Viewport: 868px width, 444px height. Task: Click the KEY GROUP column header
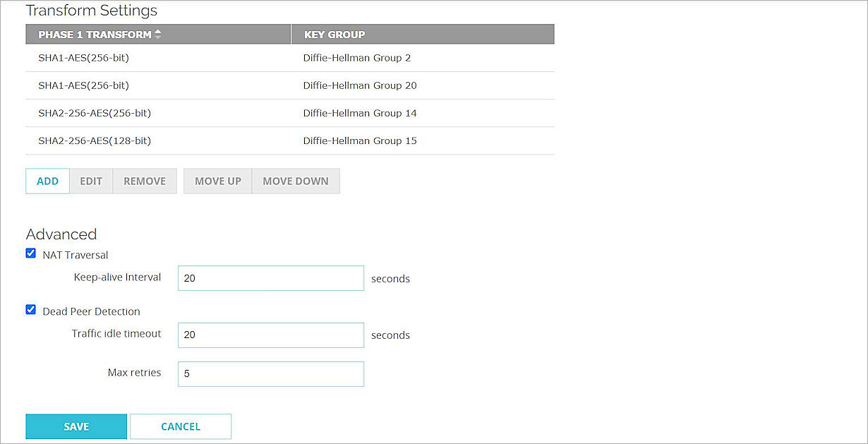(x=332, y=34)
